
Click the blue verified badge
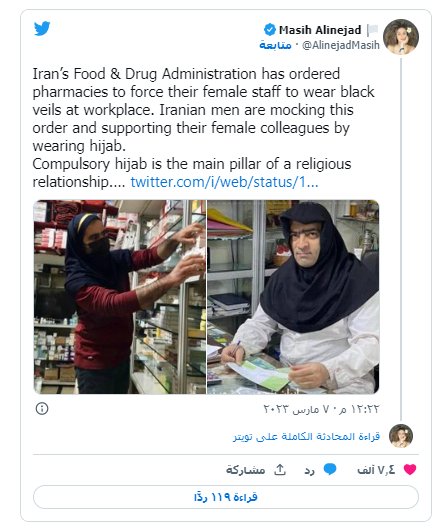pos(270,30)
